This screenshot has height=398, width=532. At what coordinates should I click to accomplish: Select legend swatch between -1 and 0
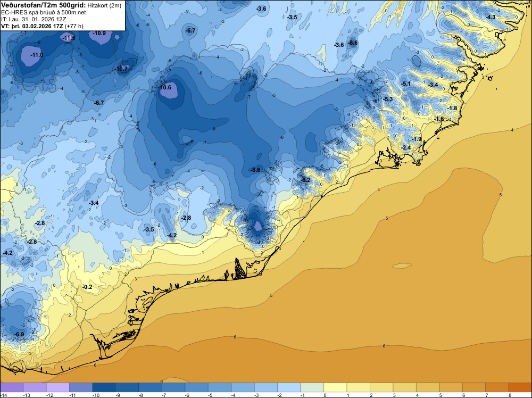312,387
